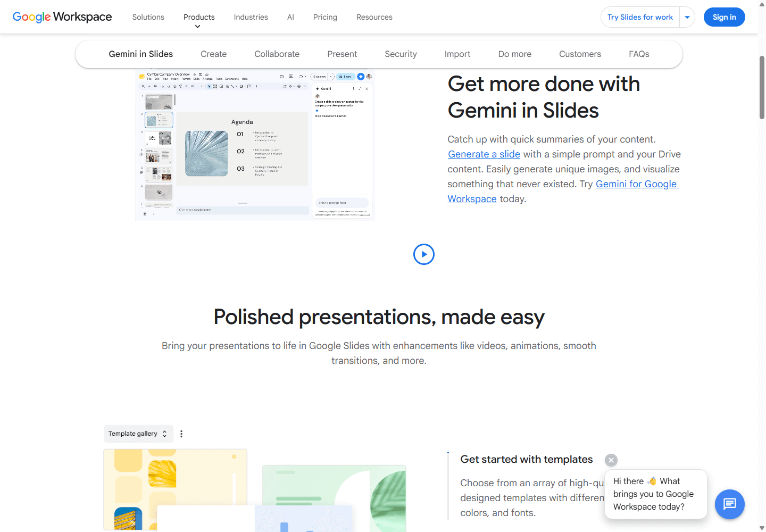The height and width of the screenshot is (532, 766).
Task: Jump to the Collaborate section
Action: pos(277,54)
